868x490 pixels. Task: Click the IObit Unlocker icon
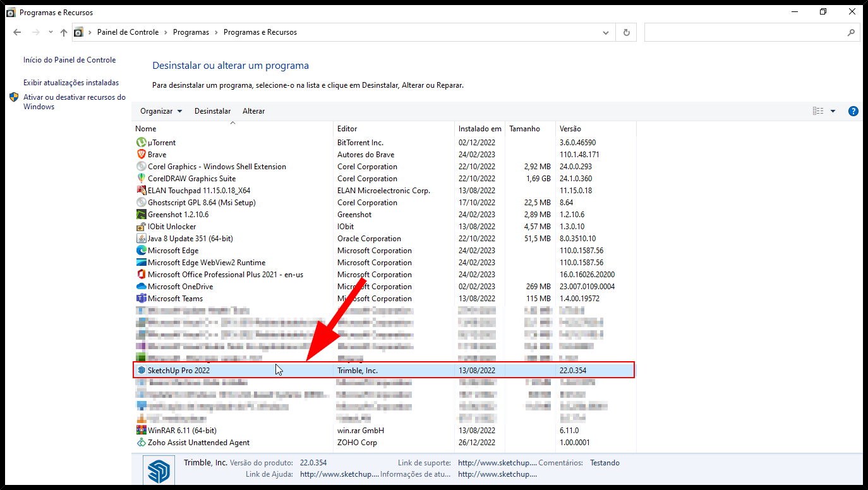click(x=142, y=227)
